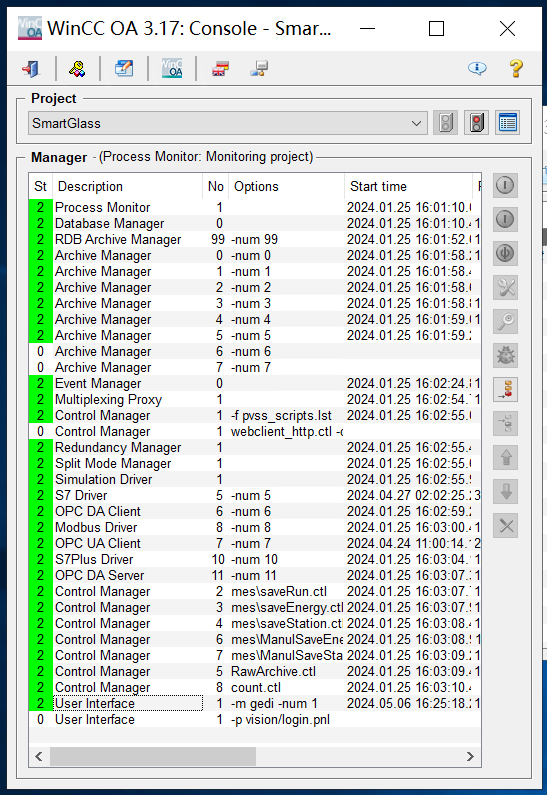Image resolution: width=547 pixels, height=795 pixels.
Task: Select the S7Plus Driver row
Action: 254,560
